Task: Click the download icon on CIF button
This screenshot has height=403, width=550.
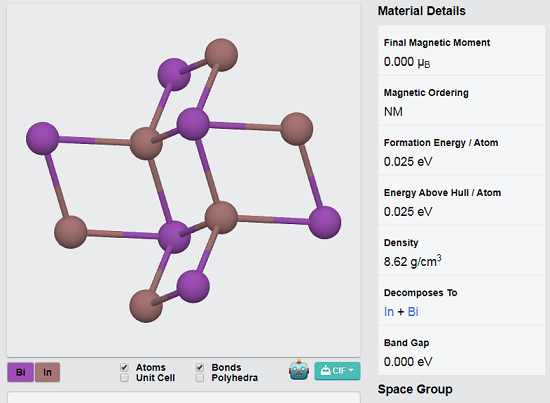Action: point(325,370)
